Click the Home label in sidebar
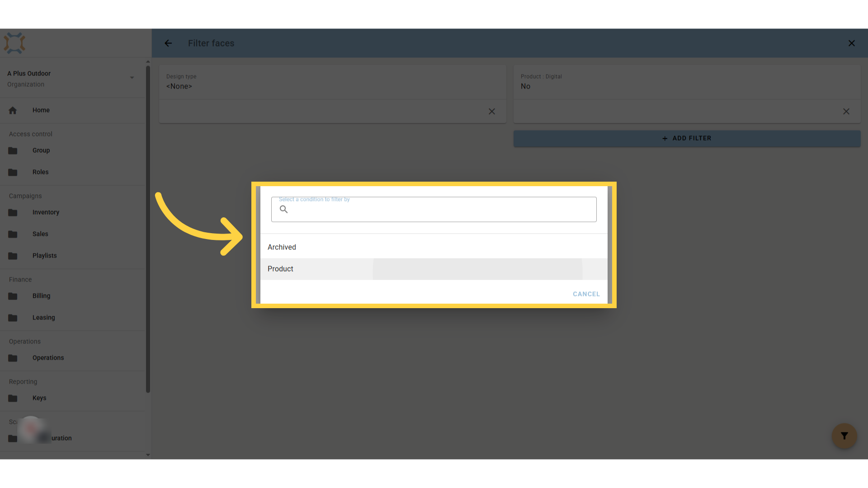Screen dimensions: 868x488 click(x=41, y=110)
